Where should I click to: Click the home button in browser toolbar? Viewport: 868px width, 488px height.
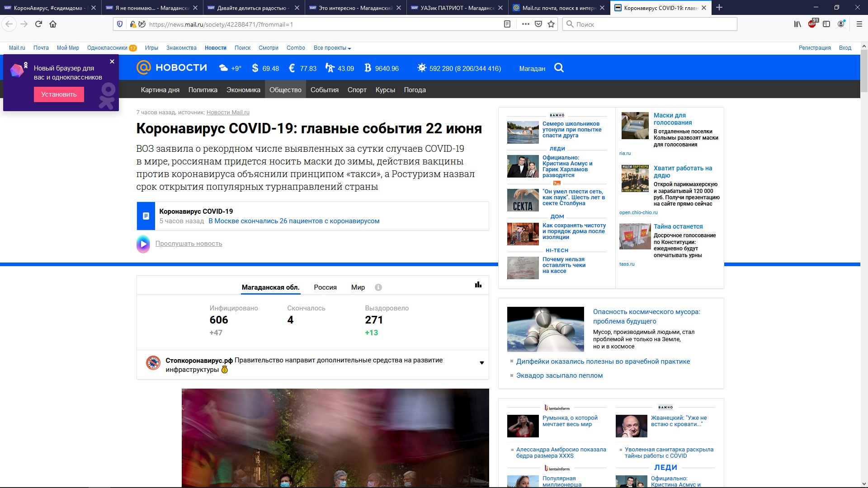pyautogui.click(x=53, y=24)
